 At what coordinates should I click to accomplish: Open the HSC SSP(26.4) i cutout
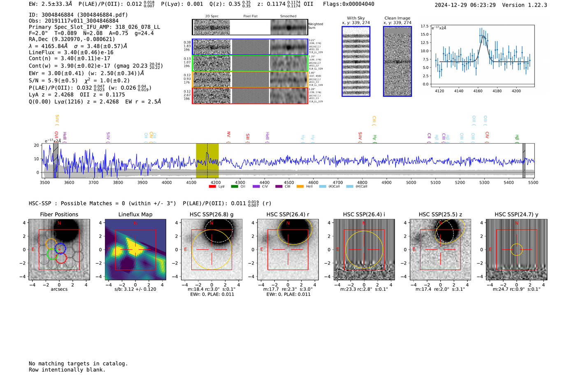364,250
